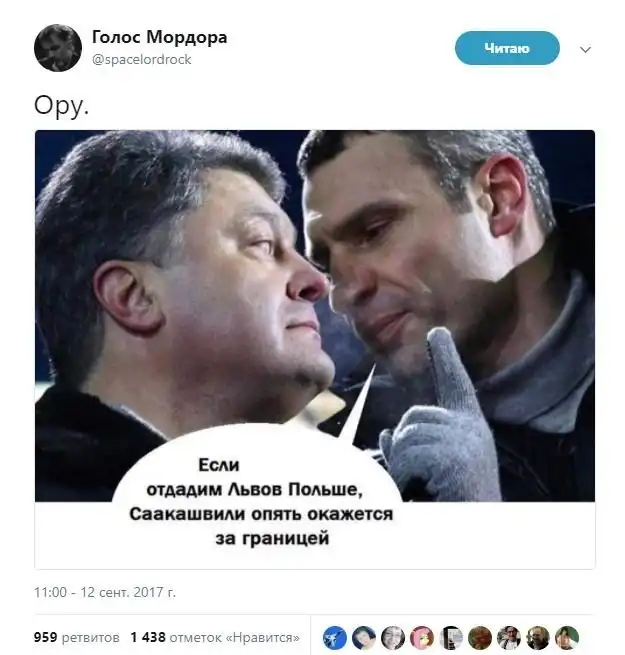Click the tweet text Ору.
Viewport: 625px width, 655px height.
61,105
